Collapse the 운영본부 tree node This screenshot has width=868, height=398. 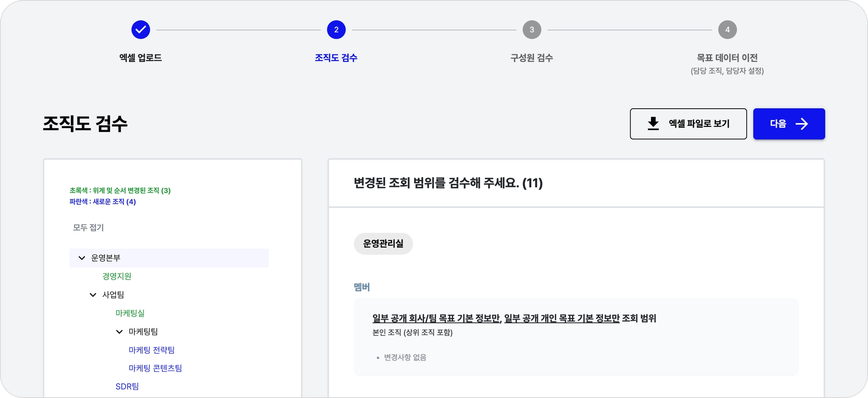coord(82,258)
